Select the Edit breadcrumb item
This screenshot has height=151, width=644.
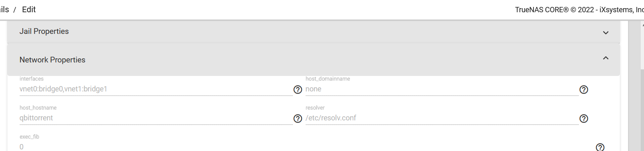tap(29, 9)
